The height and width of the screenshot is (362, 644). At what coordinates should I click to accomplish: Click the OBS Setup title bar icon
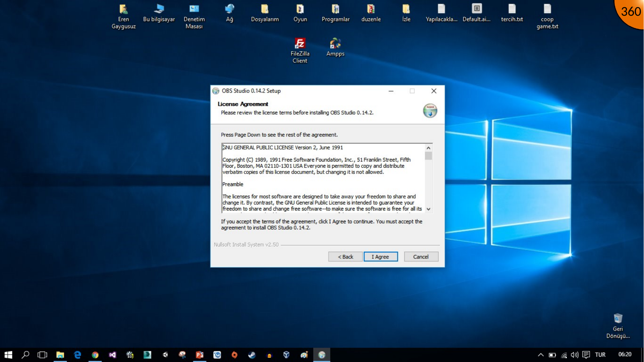(216, 91)
